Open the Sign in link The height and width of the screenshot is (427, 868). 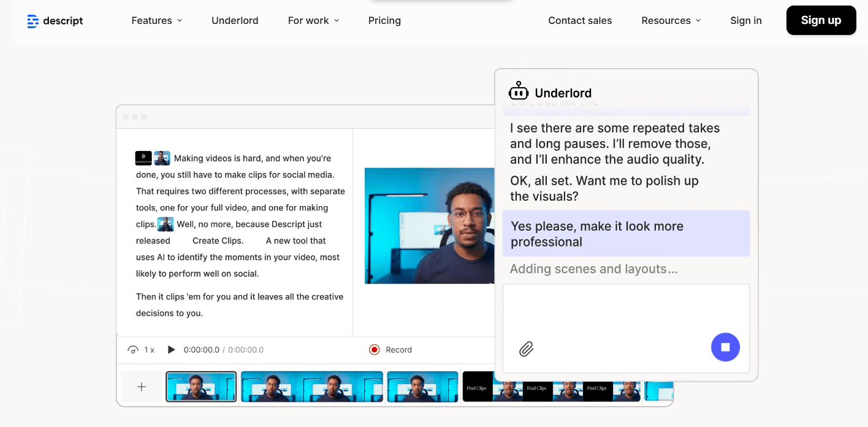tap(745, 20)
